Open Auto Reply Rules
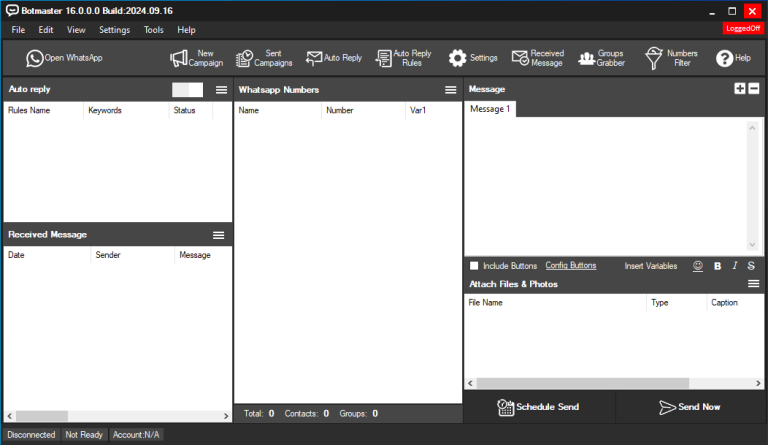This screenshot has width=768, height=445. 403,58
